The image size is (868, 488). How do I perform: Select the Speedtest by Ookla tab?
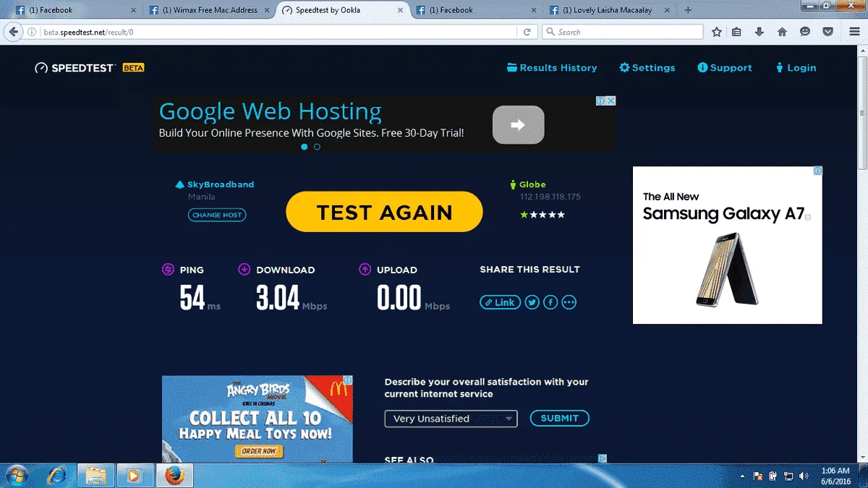point(341,10)
